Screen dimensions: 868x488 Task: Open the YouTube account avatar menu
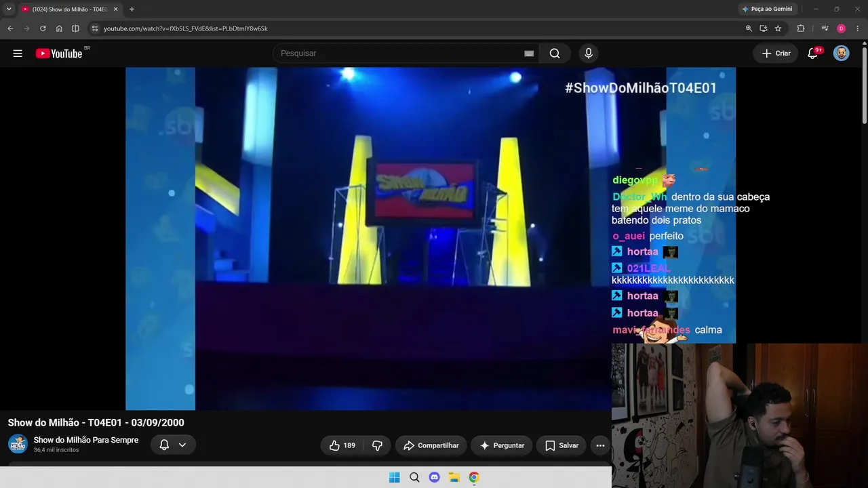tap(842, 54)
